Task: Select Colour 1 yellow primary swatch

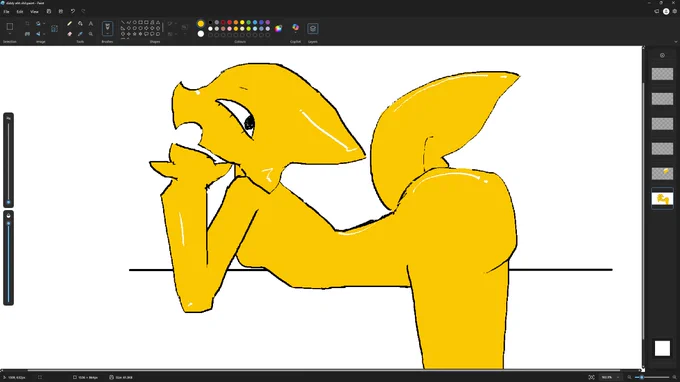Action: click(201, 23)
